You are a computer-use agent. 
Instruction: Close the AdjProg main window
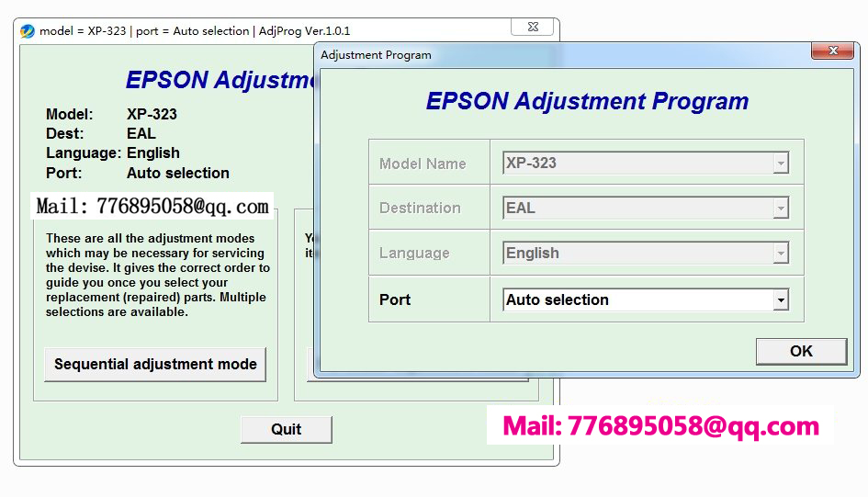(533, 27)
